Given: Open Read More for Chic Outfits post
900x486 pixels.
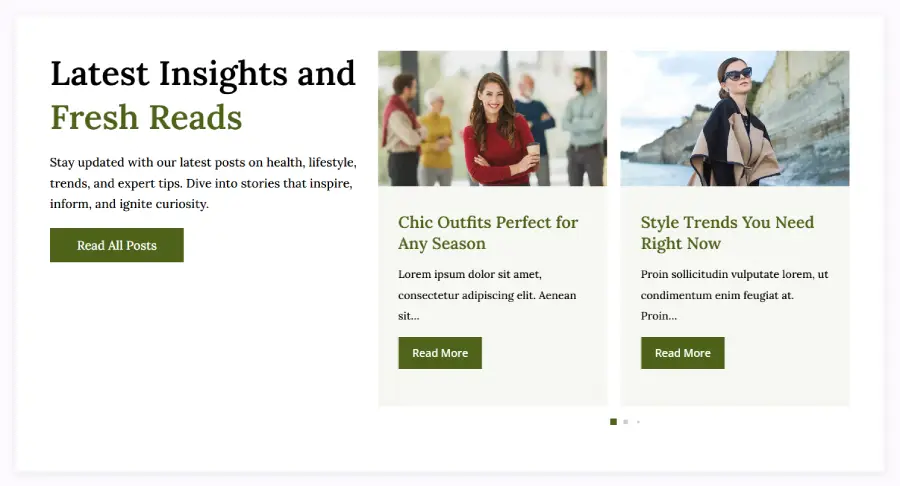Looking at the screenshot, I should (440, 353).
